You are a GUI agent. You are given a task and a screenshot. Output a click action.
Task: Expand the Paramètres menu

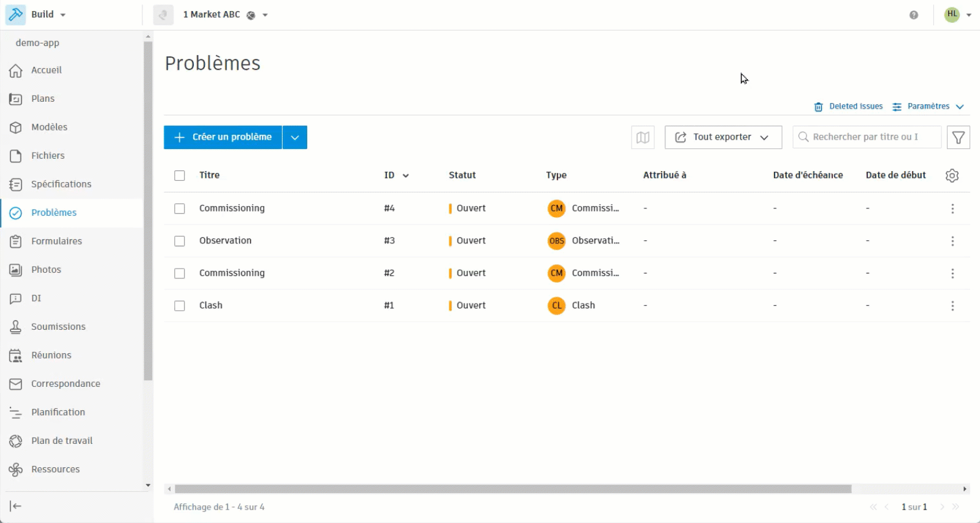coord(928,107)
